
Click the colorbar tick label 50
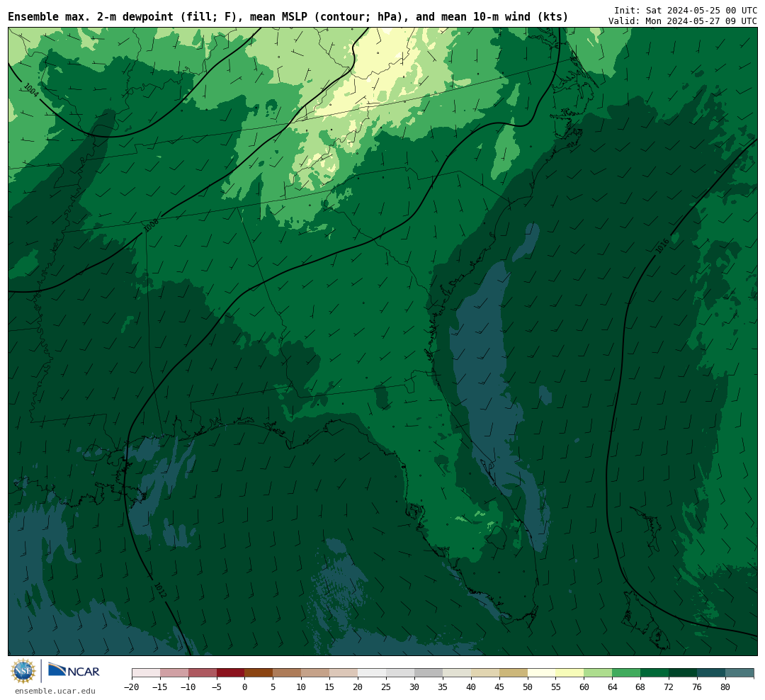tap(528, 687)
